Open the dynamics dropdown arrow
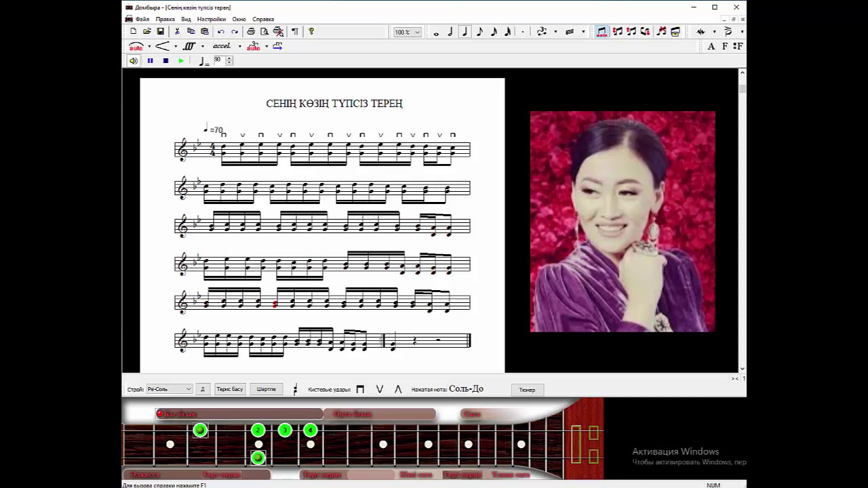 202,46
